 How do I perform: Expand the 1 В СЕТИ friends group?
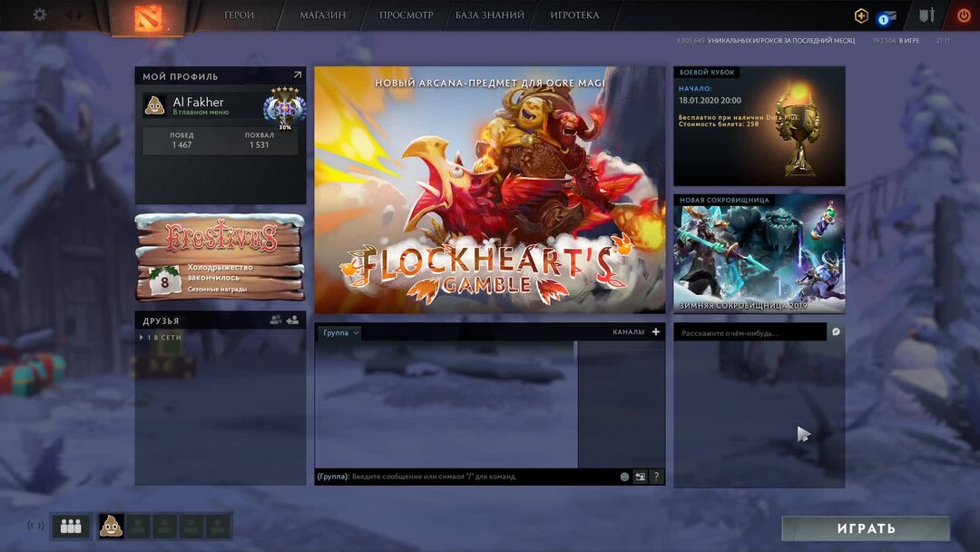pyautogui.click(x=162, y=337)
